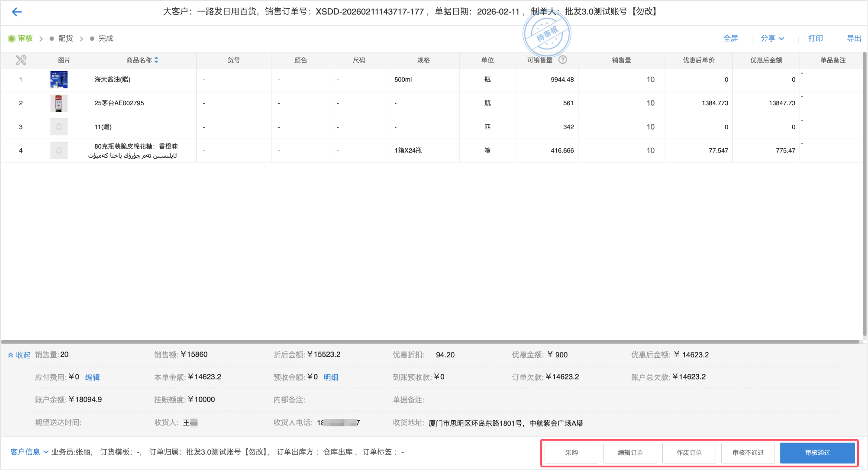
Task: Click the back arrow to return
Action: tap(16, 12)
